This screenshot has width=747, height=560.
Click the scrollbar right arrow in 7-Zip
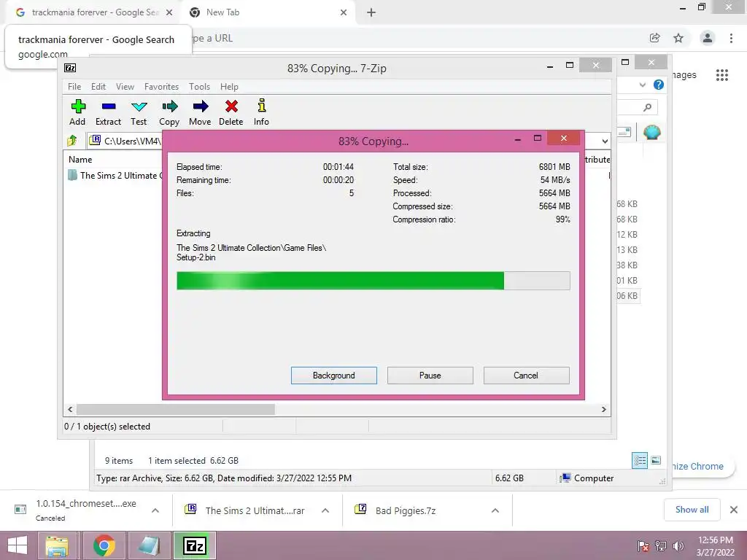pyautogui.click(x=603, y=409)
